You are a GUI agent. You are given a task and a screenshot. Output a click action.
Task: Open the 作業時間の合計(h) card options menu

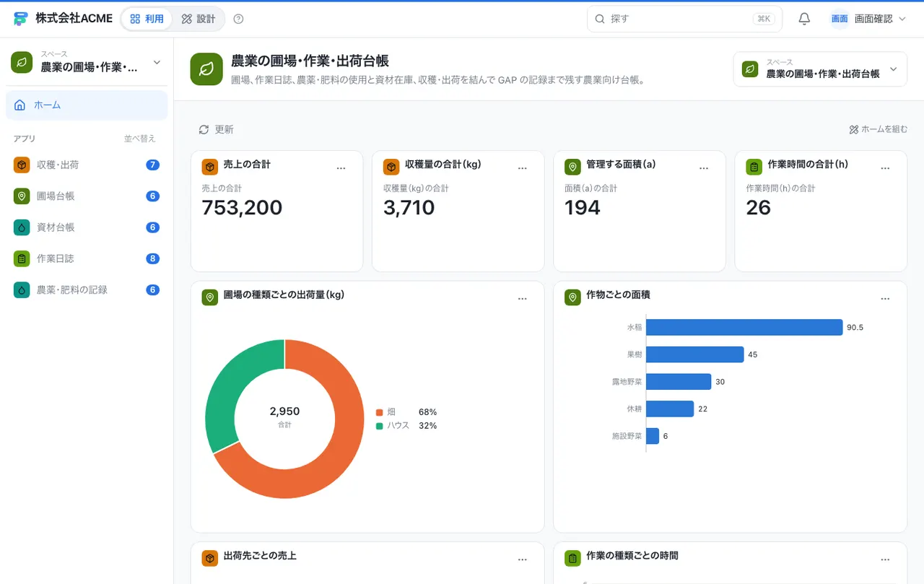pos(886,168)
